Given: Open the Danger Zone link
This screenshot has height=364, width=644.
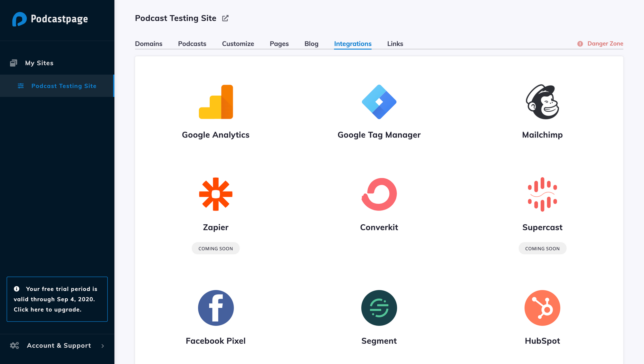Looking at the screenshot, I should pyautogui.click(x=601, y=44).
